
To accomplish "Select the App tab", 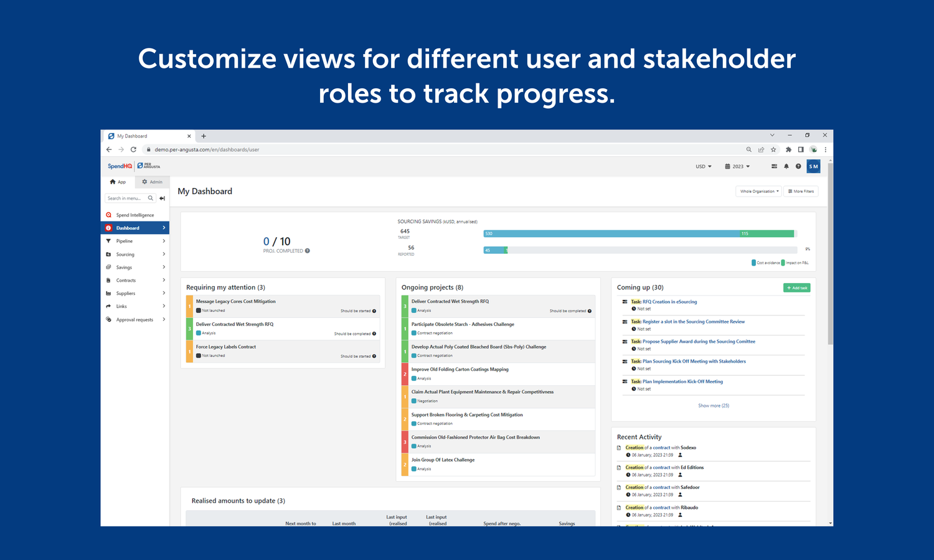I will [x=118, y=182].
